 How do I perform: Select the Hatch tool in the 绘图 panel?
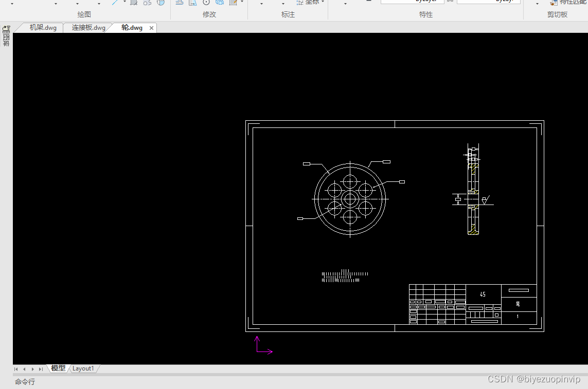coord(134,2)
